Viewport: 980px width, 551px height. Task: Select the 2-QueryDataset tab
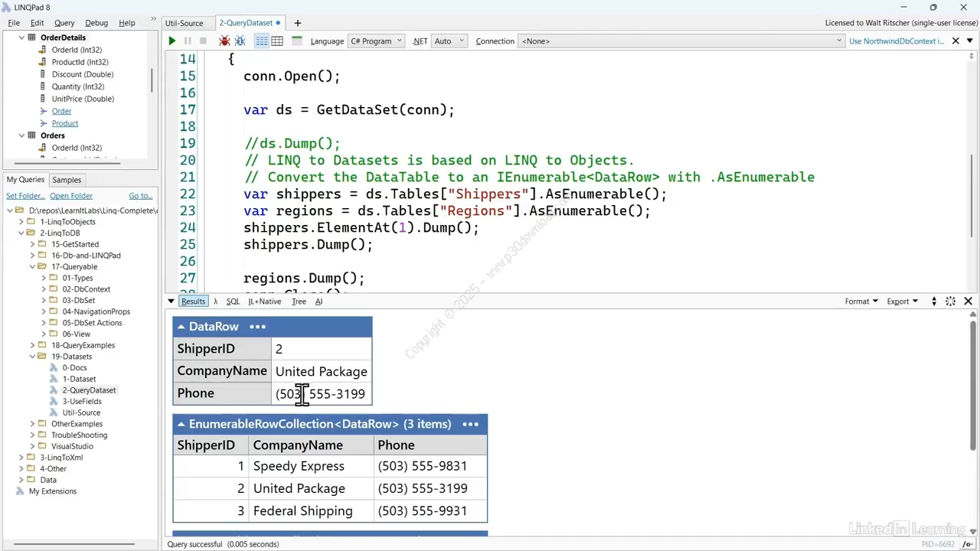(250, 23)
